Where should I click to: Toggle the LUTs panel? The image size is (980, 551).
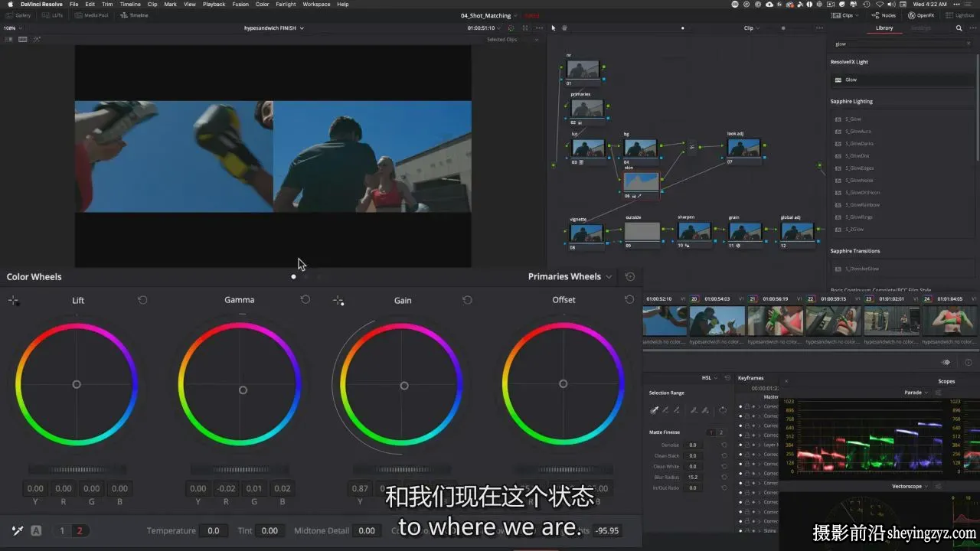[x=54, y=15]
